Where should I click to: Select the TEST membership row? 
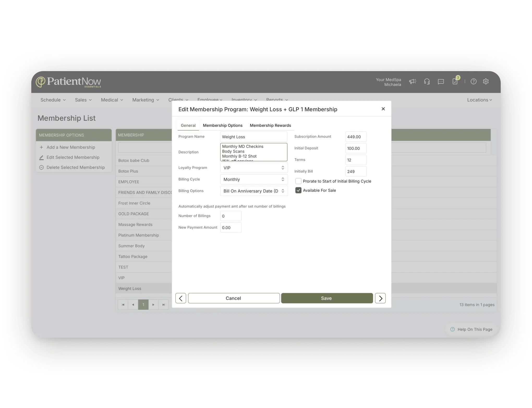(x=144, y=267)
